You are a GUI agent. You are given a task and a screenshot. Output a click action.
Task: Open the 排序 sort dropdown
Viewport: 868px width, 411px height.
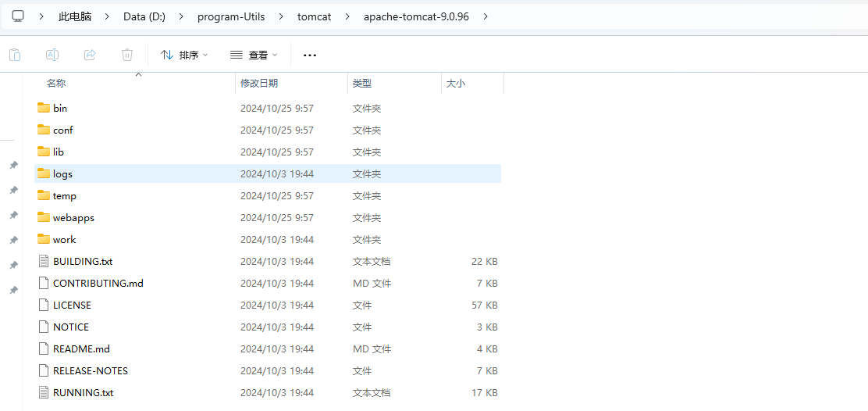tap(184, 55)
